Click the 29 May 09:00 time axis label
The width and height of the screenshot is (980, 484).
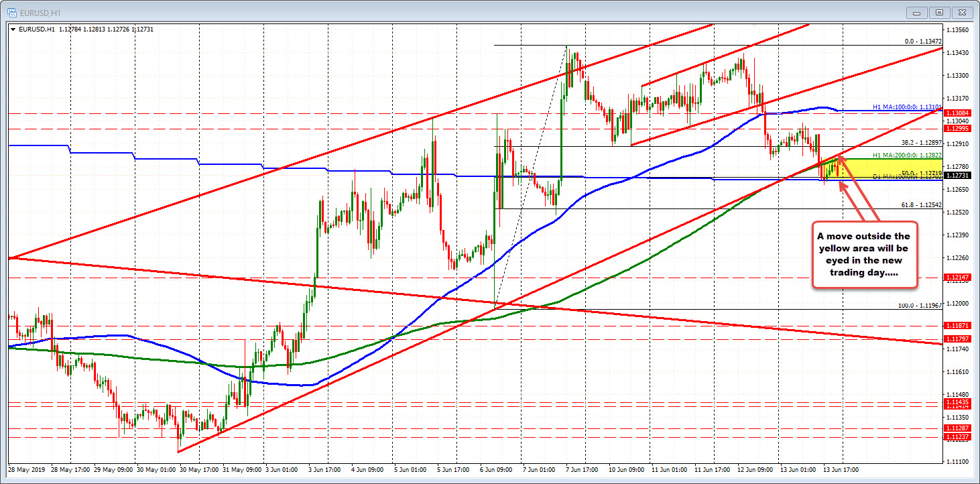coord(114,470)
